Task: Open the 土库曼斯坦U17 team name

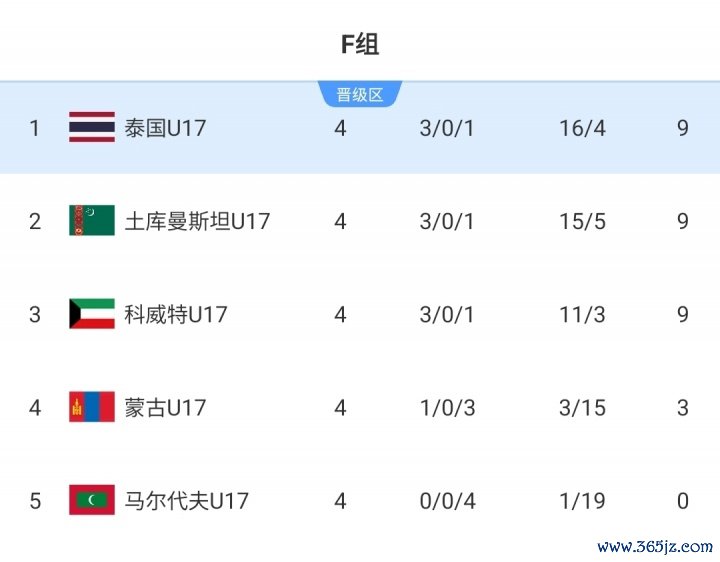Action: (197, 221)
